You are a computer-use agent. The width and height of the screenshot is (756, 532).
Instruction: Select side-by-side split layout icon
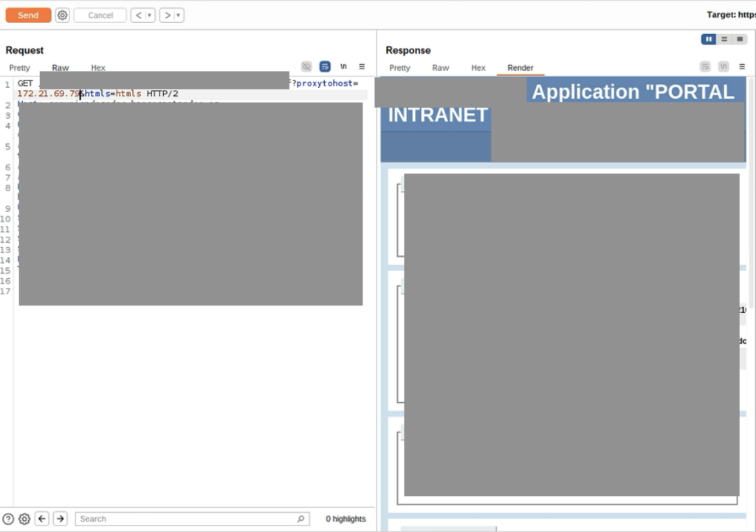click(x=709, y=39)
